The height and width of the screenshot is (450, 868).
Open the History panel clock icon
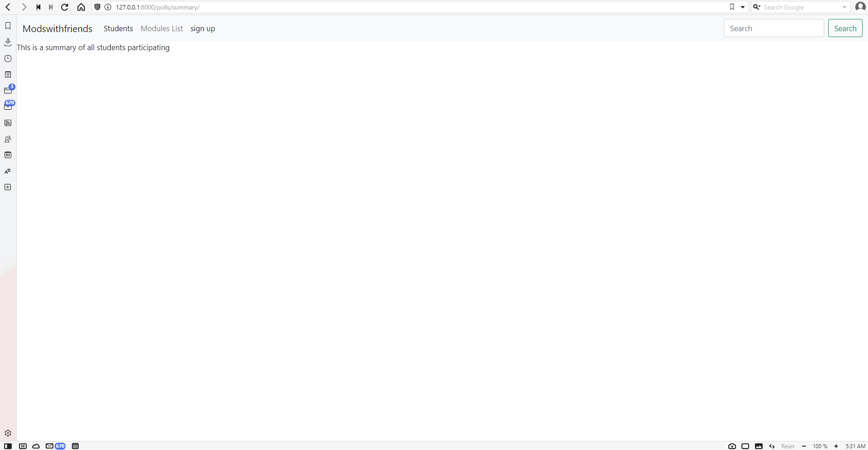[x=8, y=59]
